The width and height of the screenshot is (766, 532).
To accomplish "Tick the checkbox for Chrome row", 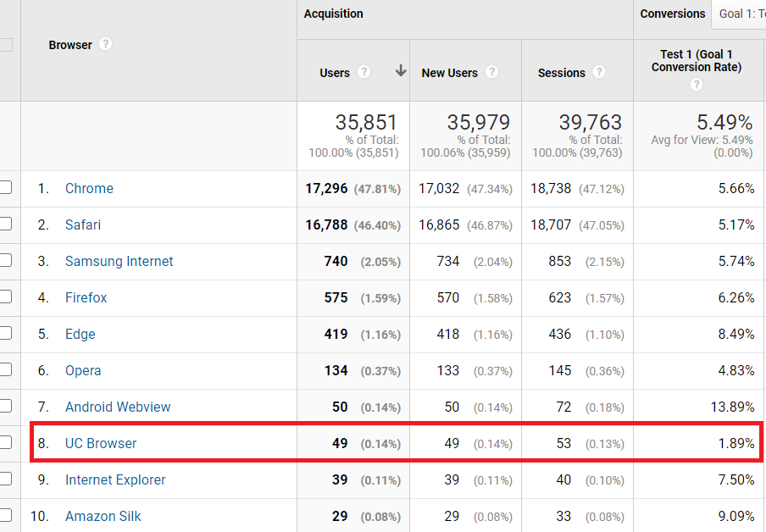I will click(x=5, y=187).
